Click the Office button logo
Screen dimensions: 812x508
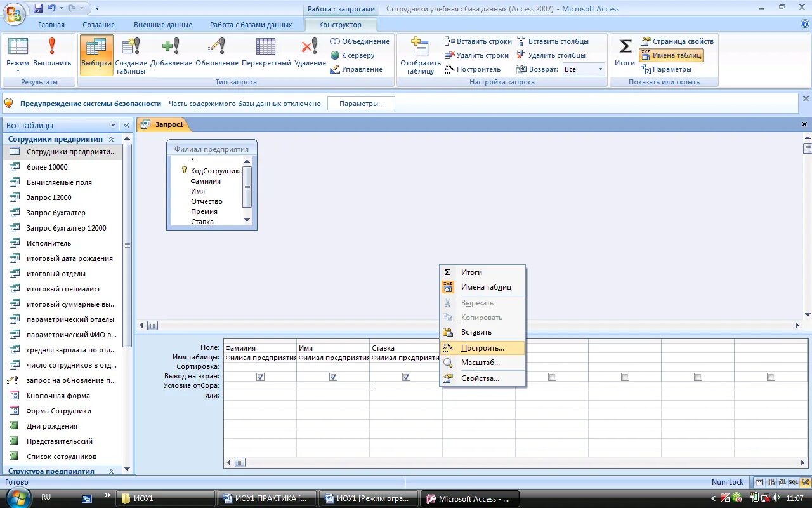[x=14, y=13]
